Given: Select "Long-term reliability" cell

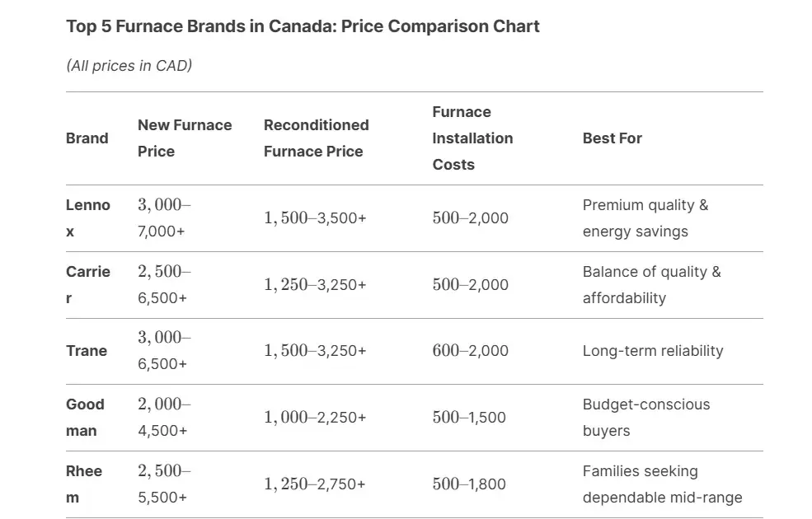Looking at the screenshot, I should (x=652, y=351).
